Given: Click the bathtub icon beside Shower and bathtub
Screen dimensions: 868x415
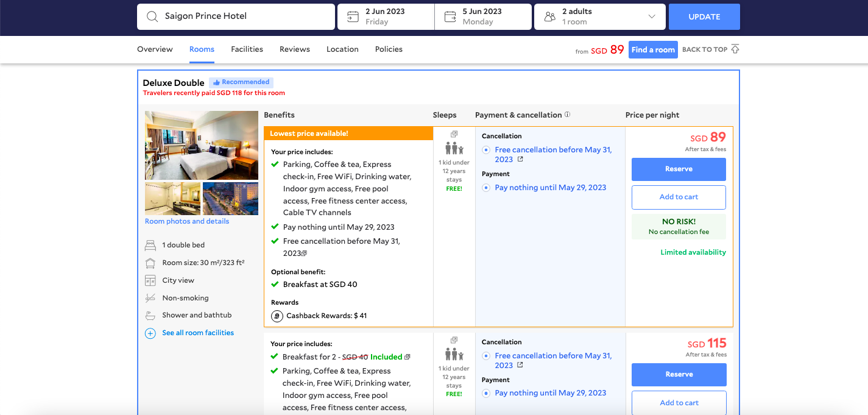Looking at the screenshot, I should pos(150,316).
